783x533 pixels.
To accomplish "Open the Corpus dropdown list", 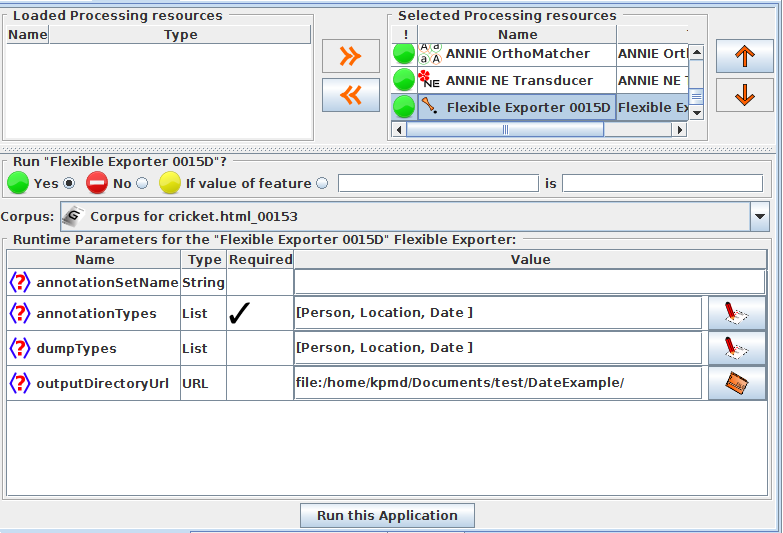I will pos(760,216).
